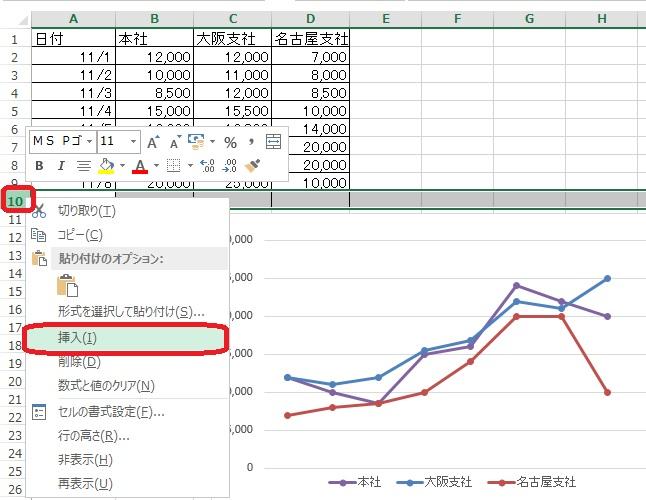The image size is (646, 500).
Task: Click 大阪支社 legend entry in chart
Action: tap(435, 482)
